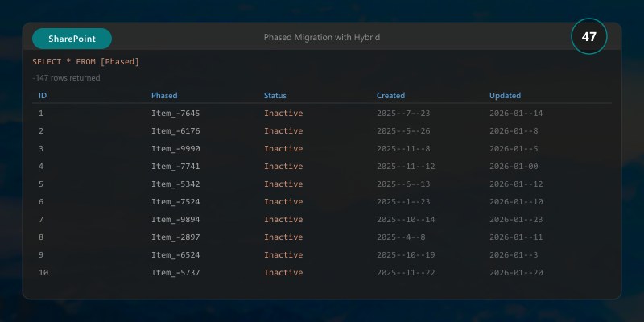
Task: Select cell Item_-7524
Action: [x=175, y=201]
